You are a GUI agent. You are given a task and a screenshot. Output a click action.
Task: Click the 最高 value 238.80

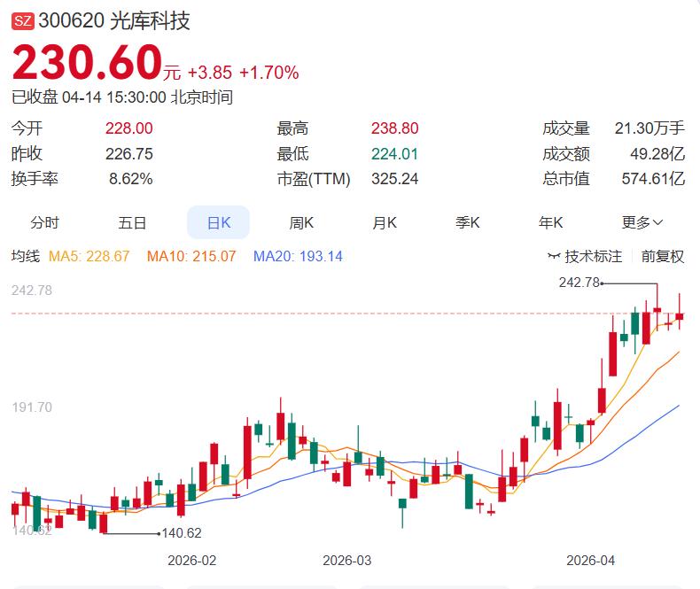click(x=394, y=128)
